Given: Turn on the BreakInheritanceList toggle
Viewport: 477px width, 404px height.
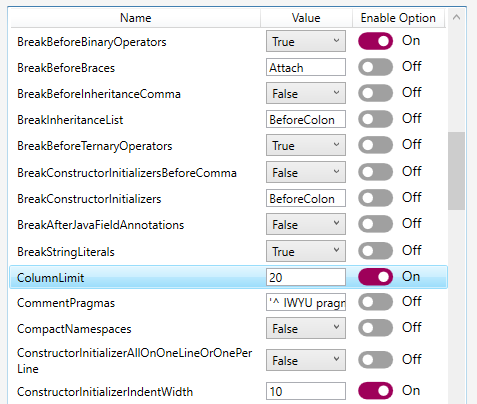Looking at the screenshot, I should coord(375,119).
